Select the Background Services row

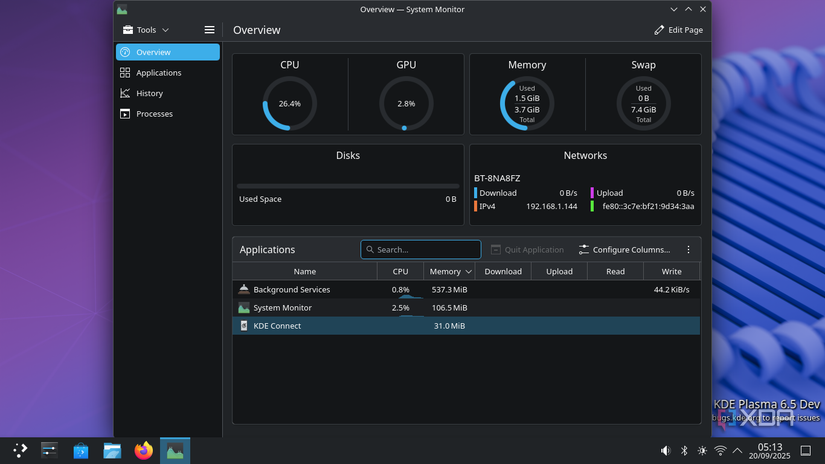(x=466, y=289)
